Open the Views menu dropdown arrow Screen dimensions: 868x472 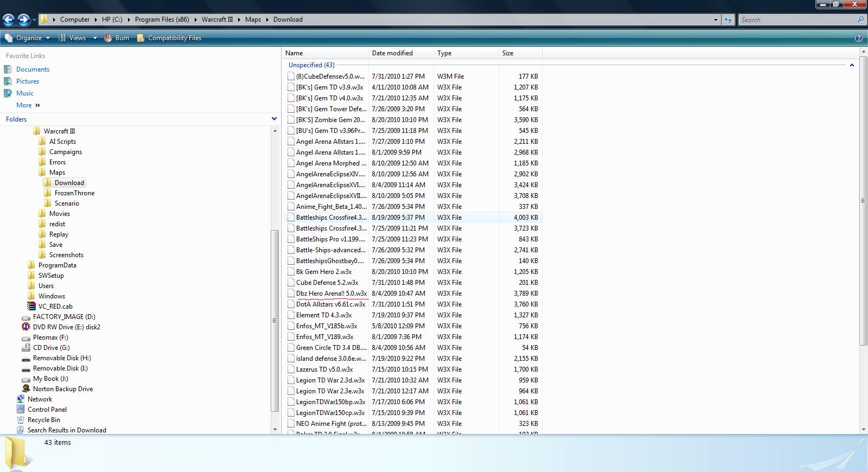[95, 38]
